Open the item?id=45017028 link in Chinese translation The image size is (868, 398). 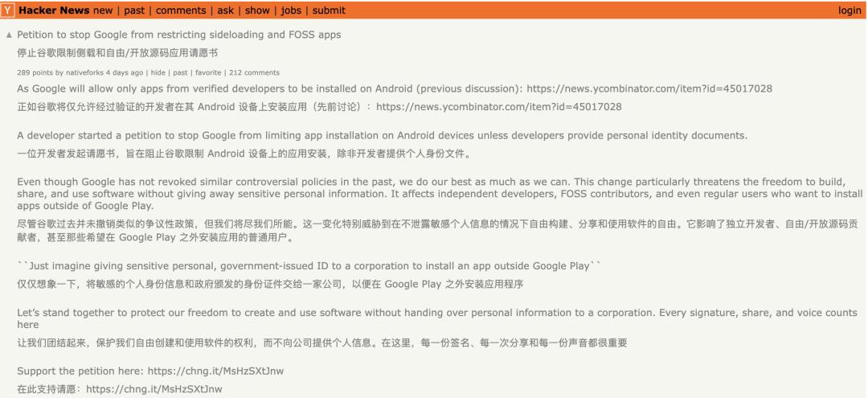tap(499, 107)
